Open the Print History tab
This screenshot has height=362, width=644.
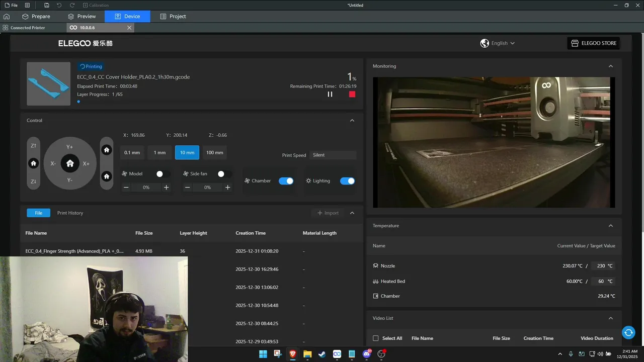[70, 213]
